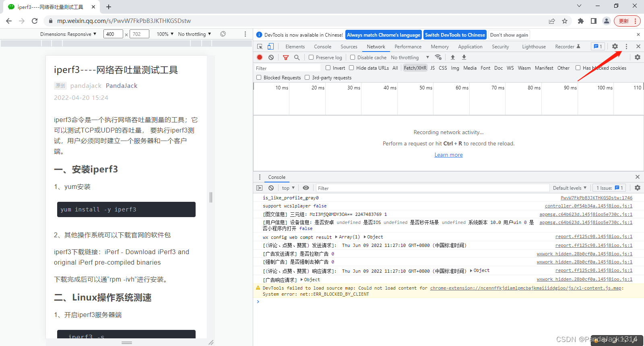Screen dimensions: 644x346
Task: Click the network Filter text field
Action: click(288, 68)
